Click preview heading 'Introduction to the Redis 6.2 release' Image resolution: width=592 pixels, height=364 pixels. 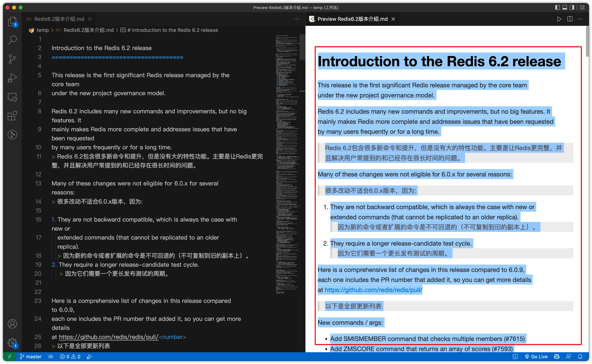439,61
